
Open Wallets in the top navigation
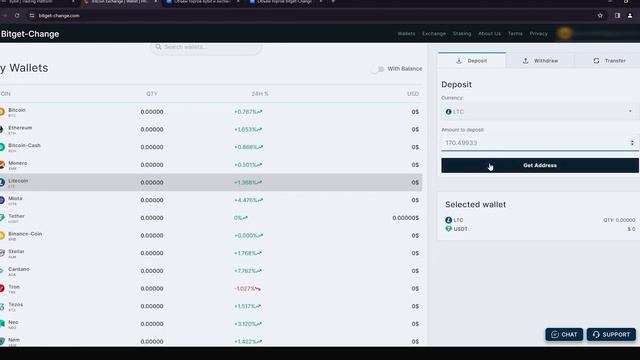[x=406, y=33]
